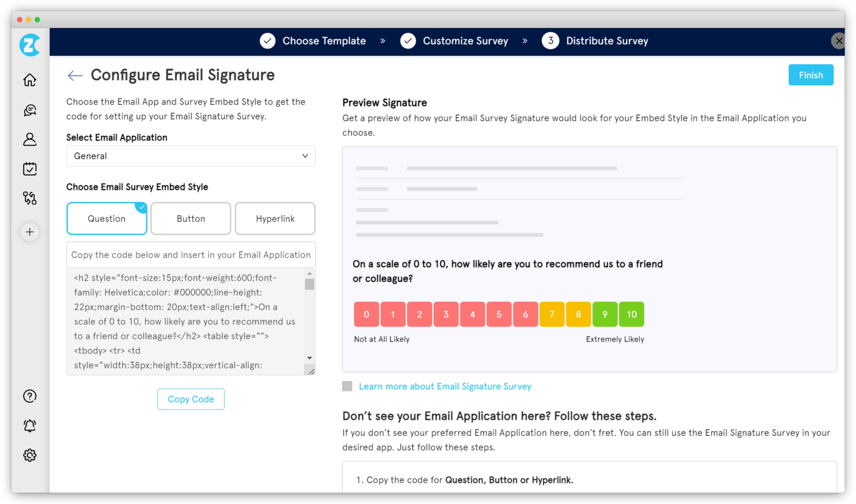This screenshot has width=856, height=504.
Task: Select the Hyperlink embed style
Action: pyautogui.click(x=275, y=218)
